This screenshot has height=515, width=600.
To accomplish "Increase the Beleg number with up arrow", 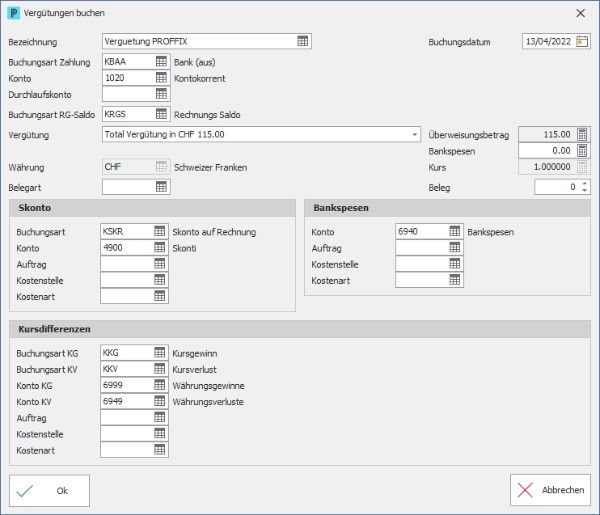I will tap(584, 184).
